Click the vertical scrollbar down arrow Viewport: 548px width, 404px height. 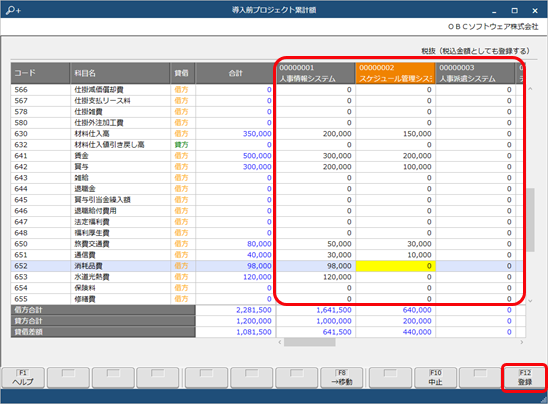pos(530,301)
